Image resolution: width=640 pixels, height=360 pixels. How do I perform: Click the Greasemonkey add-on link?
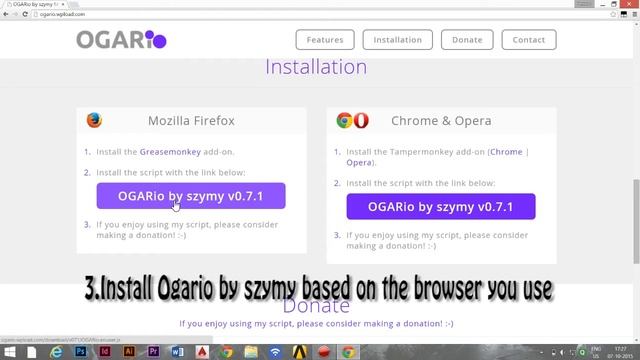coord(170,152)
